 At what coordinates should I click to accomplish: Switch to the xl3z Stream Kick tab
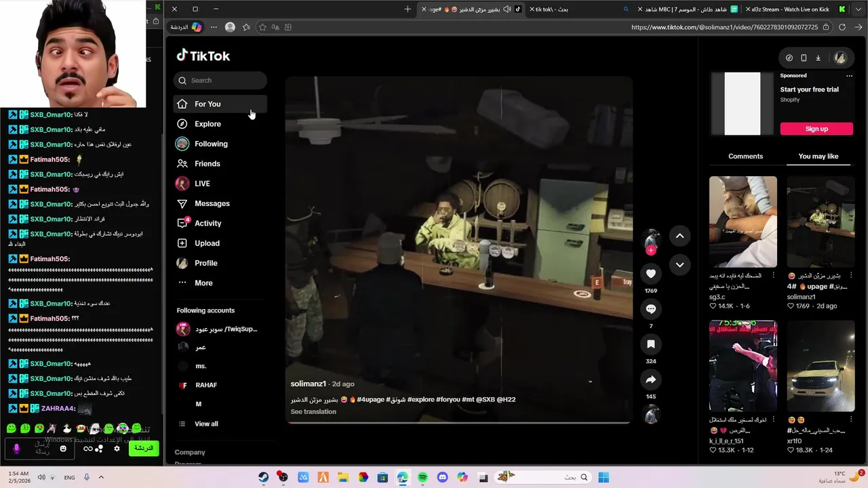click(790, 9)
